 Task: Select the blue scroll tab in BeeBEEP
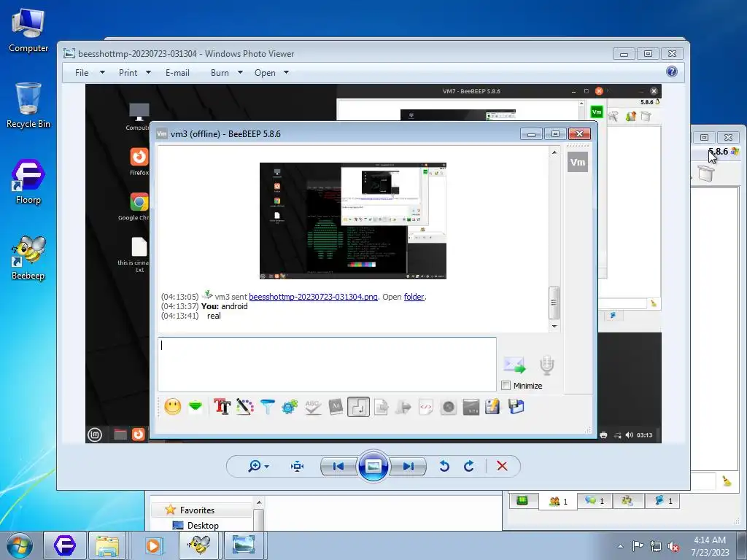tap(662, 500)
